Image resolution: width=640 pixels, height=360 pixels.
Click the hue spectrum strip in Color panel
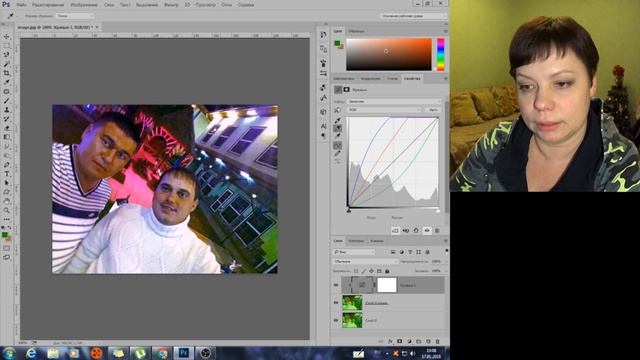point(440,55)
